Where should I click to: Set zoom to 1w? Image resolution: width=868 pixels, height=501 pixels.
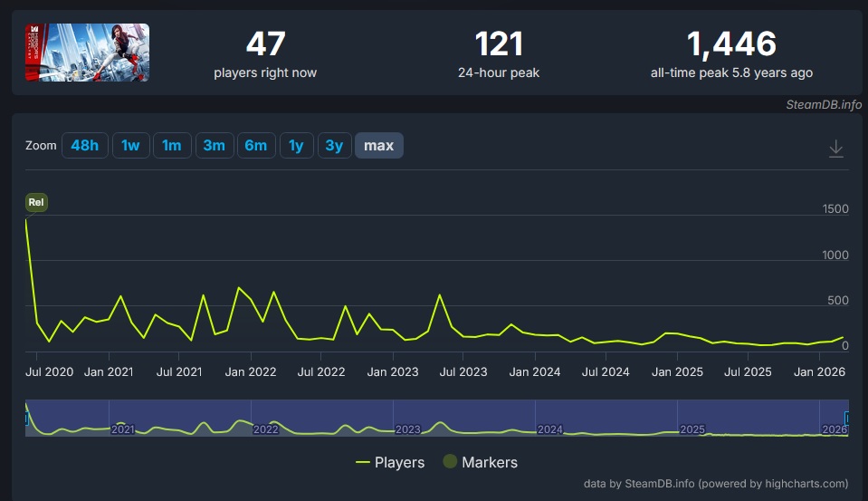click(x=130, y=146)
